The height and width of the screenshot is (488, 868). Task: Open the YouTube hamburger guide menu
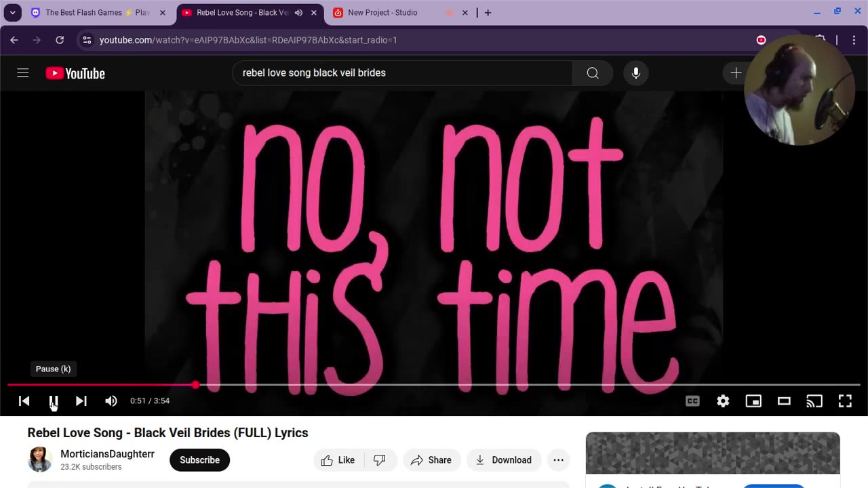23,73
